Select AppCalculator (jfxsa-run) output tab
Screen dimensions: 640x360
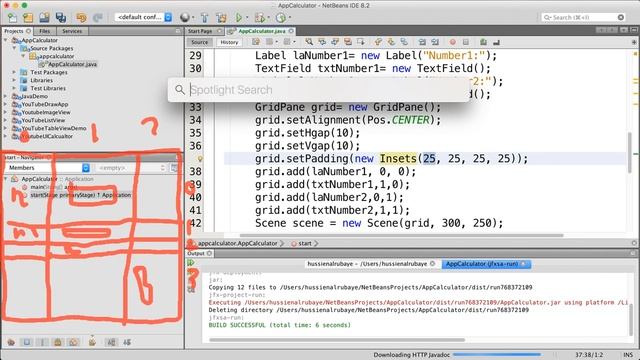pos(486,264)
